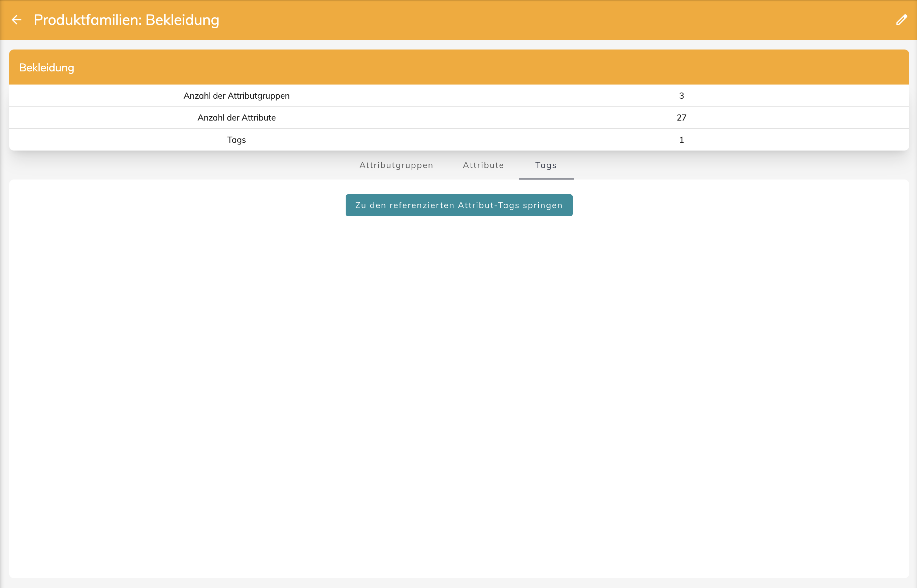Jump to referenced attribute tags button
The image size is (917, 588).
tap(459, 205)
